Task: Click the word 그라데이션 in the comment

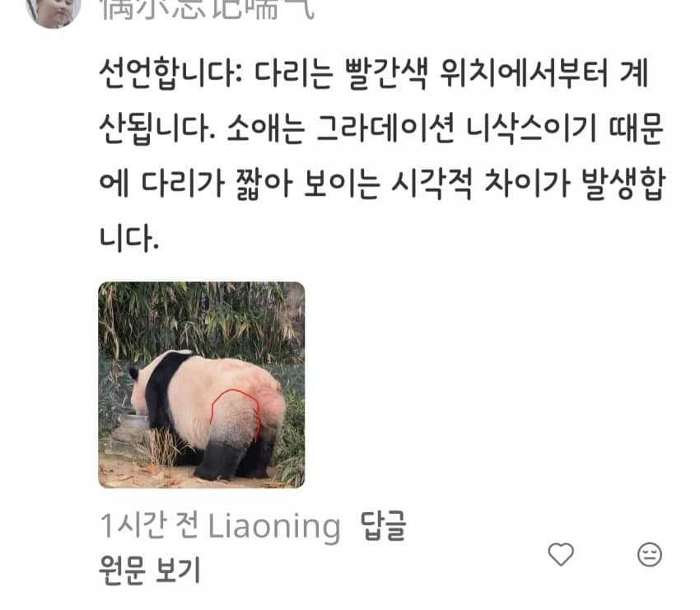Action: click(385, 128)
